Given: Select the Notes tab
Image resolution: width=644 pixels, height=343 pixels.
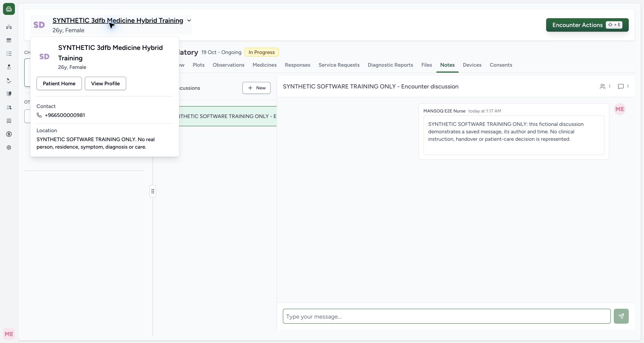Looking at the screenshot, I should pyautogui.click(x=447, y=65).
